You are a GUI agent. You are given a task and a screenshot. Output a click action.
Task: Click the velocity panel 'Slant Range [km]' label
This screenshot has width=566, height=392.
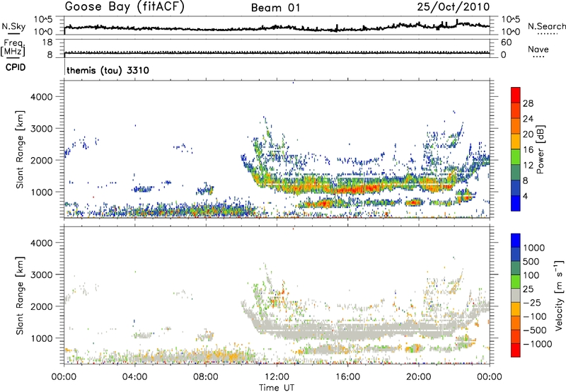click(20, 296)
